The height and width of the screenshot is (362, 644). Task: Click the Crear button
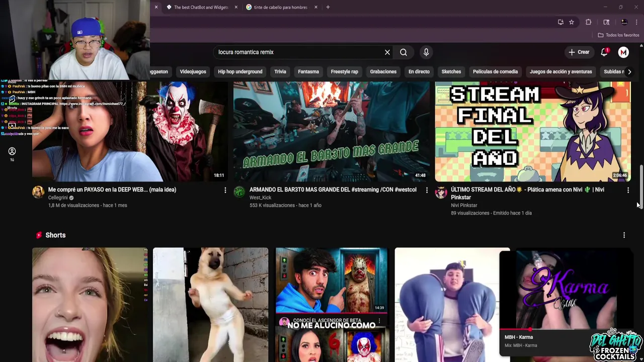tap(579, 52)
